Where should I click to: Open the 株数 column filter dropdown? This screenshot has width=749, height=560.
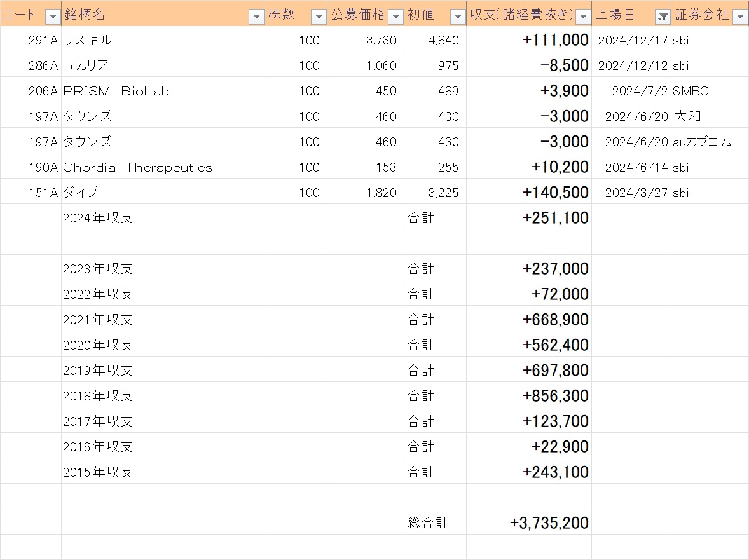coord(319,17)
